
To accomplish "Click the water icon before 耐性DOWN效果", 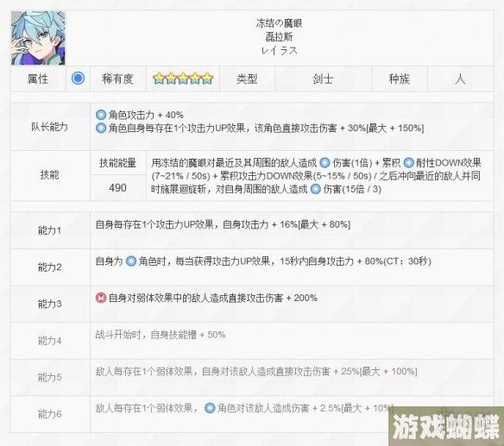I will pyautogui.click(x=408, y=163).
